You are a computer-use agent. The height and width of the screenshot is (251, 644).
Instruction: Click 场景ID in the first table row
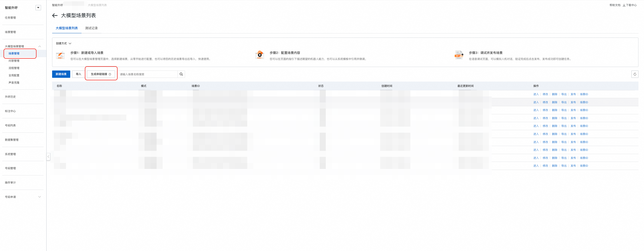click(584, 94)
